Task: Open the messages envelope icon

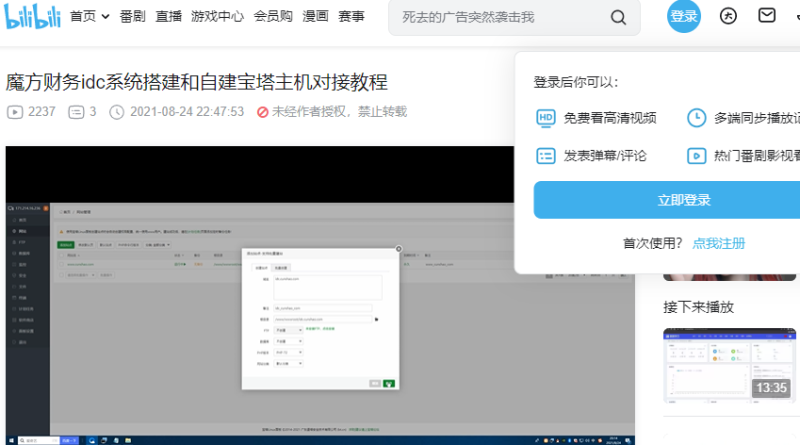Action: 766,16
